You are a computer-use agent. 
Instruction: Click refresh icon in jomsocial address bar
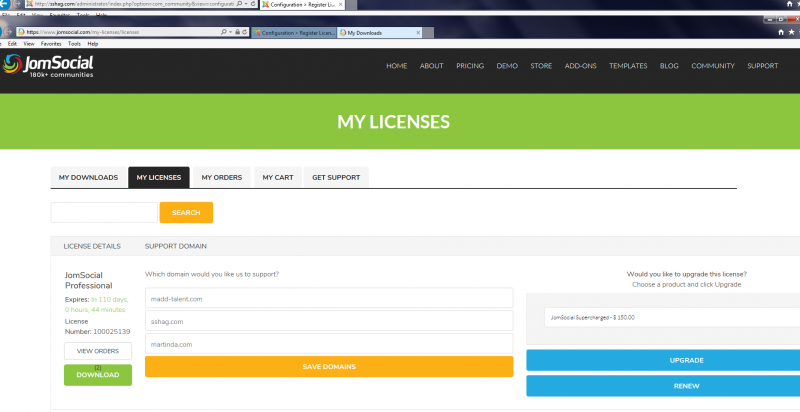pyautogui.click(x=245, y=32)
